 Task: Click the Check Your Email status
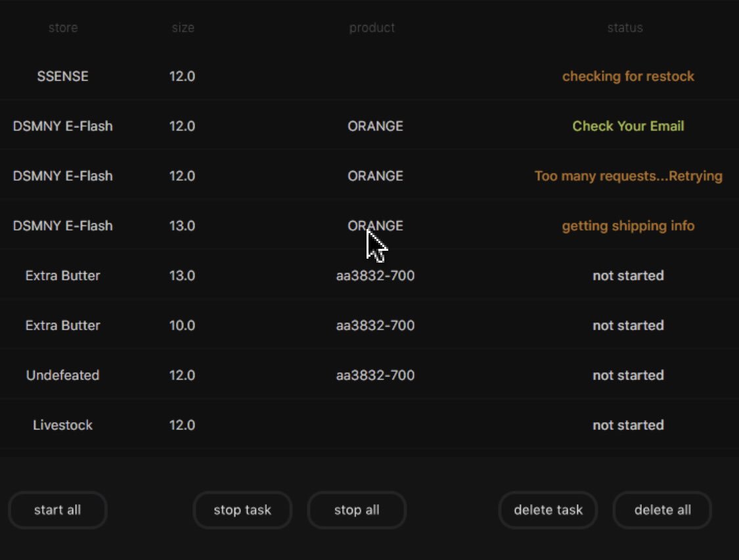pos(628,126)
